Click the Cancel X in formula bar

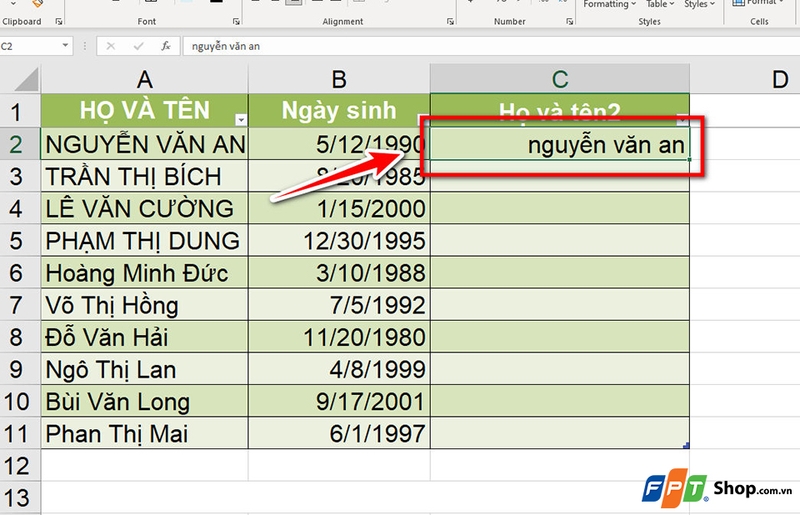tap(110, 46)
